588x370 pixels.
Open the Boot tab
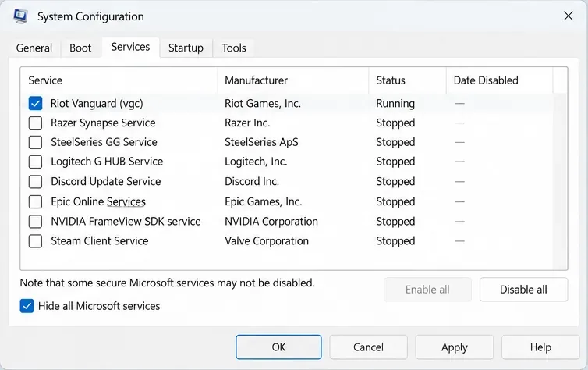tap(80, 48)
